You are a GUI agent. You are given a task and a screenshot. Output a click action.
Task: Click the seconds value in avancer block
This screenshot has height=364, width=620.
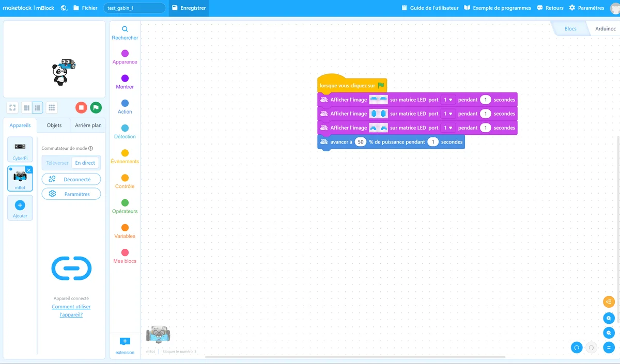click(x=433, y=141)
